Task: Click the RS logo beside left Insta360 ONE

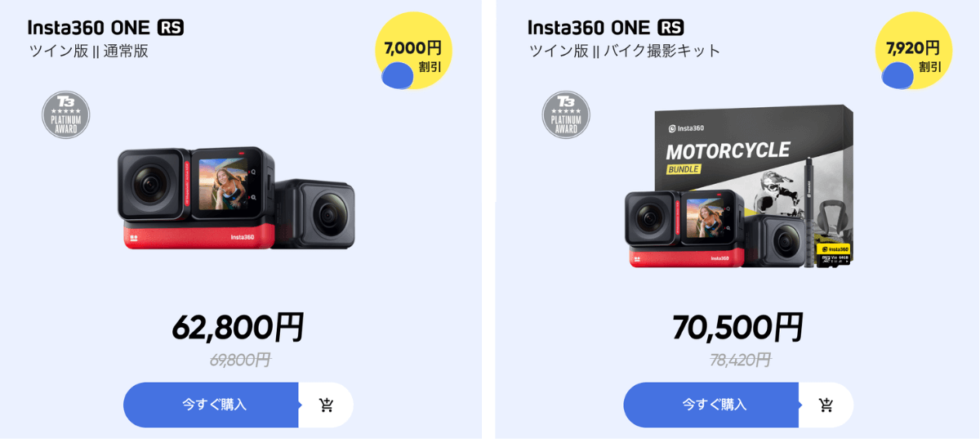Action: click(x=171, y=28)
